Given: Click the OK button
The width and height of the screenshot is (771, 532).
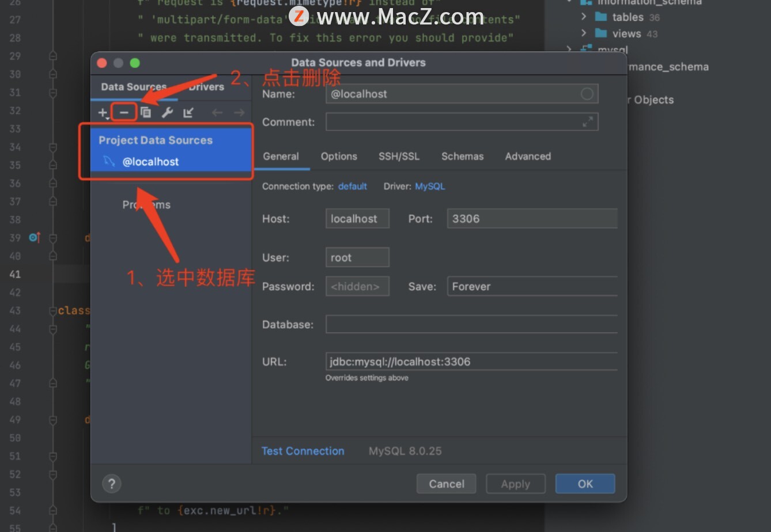Looking at the screenshot, I should click(x=585, y=484).
